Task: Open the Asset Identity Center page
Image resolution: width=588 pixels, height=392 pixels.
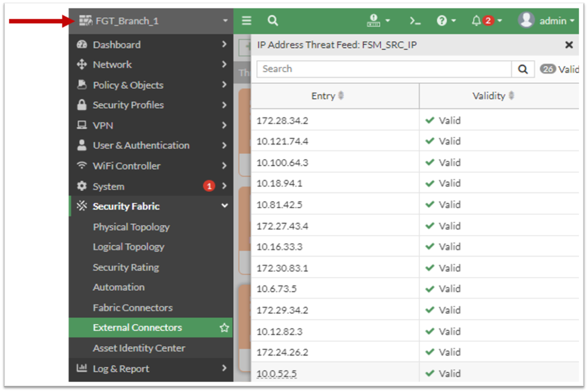Action: (139, 348)
